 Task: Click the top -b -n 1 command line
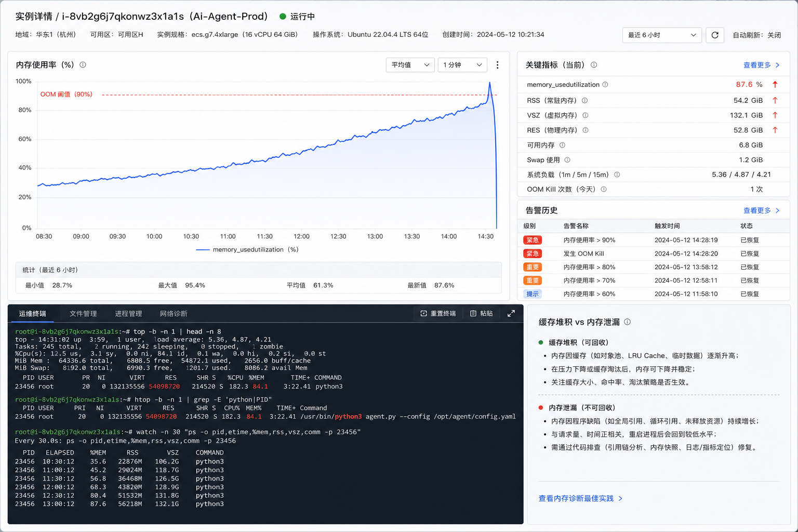[118, 331]
